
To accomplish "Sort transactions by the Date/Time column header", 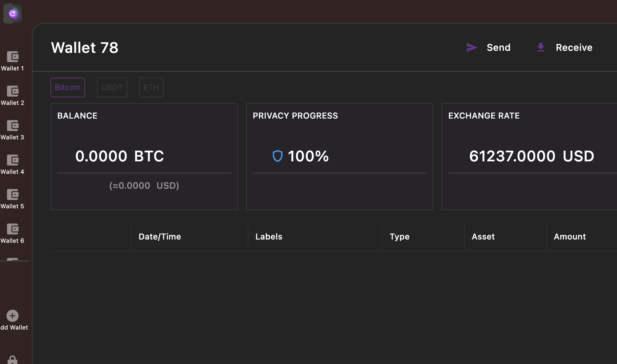I will 160,237.
